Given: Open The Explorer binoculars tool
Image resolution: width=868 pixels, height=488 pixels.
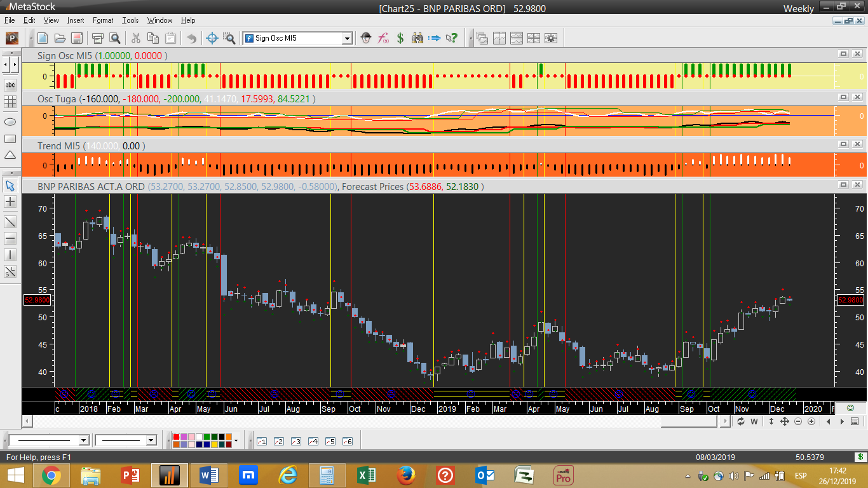Looking at the screenshot, I should [x=417, y=38].
